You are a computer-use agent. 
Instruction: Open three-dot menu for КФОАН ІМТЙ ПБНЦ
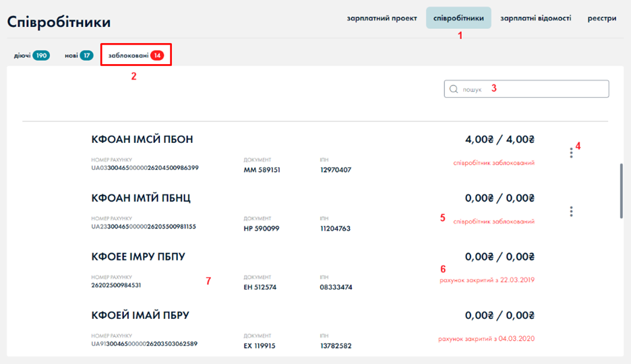point(571,212)
